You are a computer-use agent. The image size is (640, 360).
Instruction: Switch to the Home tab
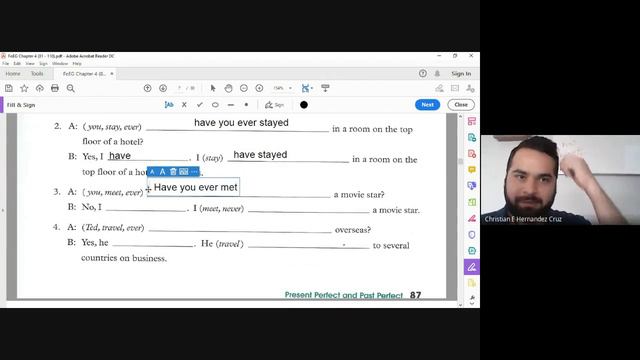coord(13,73)
